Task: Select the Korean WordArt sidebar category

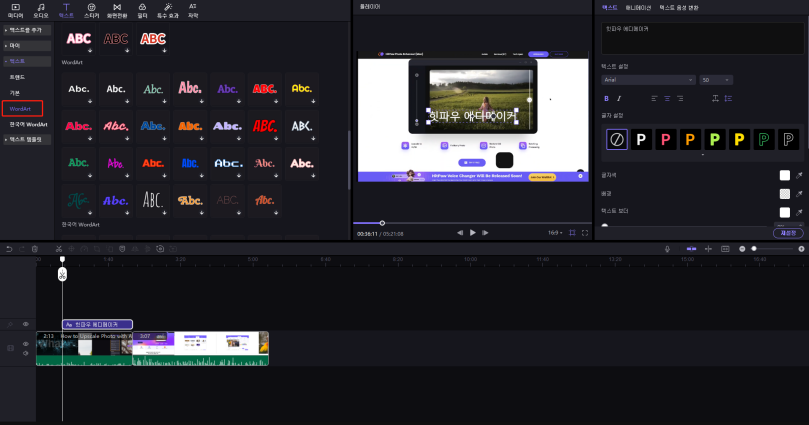Action: (28, 124)
